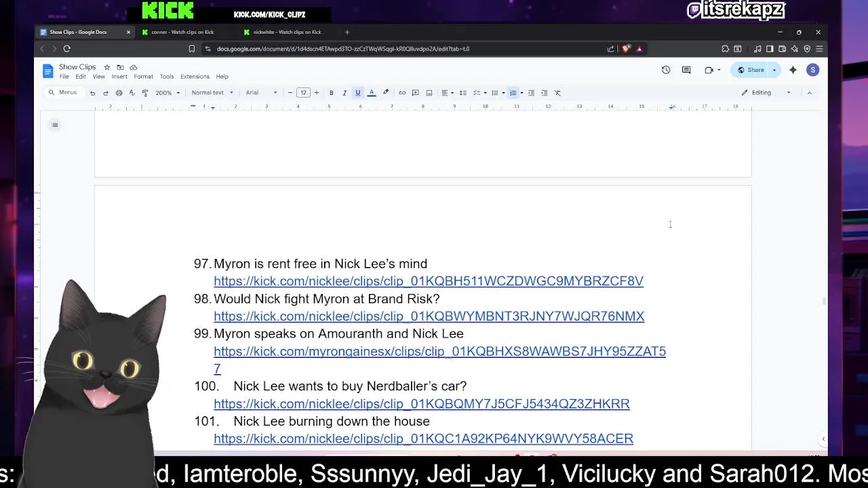Screen dimensions: 868x488
Task: Toggle italic formatting
Action: pos(344,93)
